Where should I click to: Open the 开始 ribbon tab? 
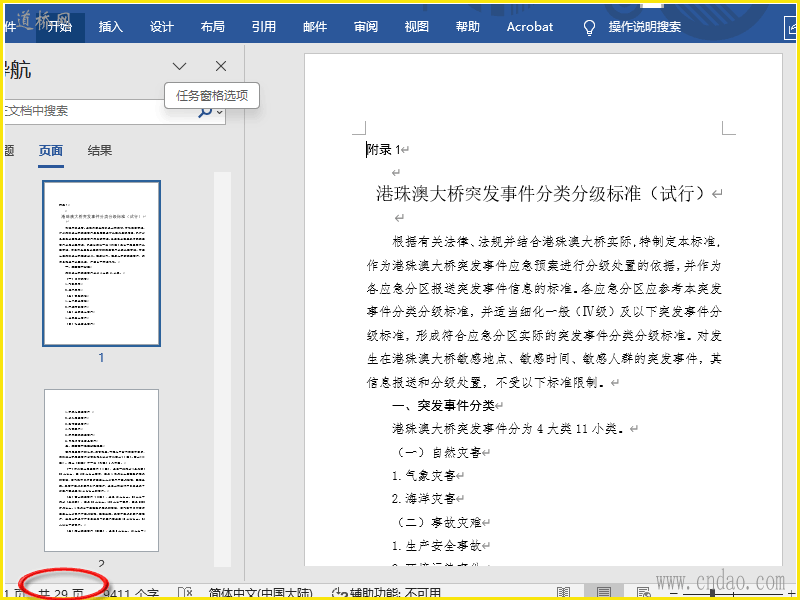[x=59, y=27]
